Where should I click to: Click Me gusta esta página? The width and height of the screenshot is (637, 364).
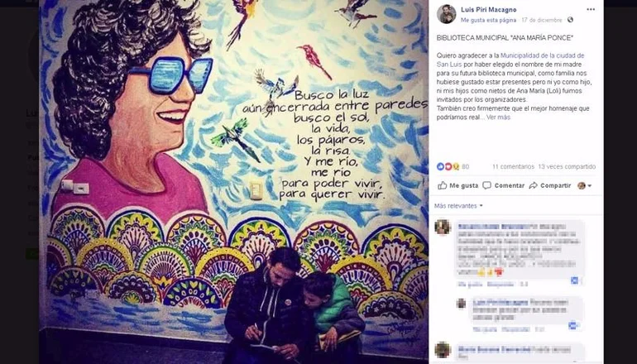coord(488,20)
